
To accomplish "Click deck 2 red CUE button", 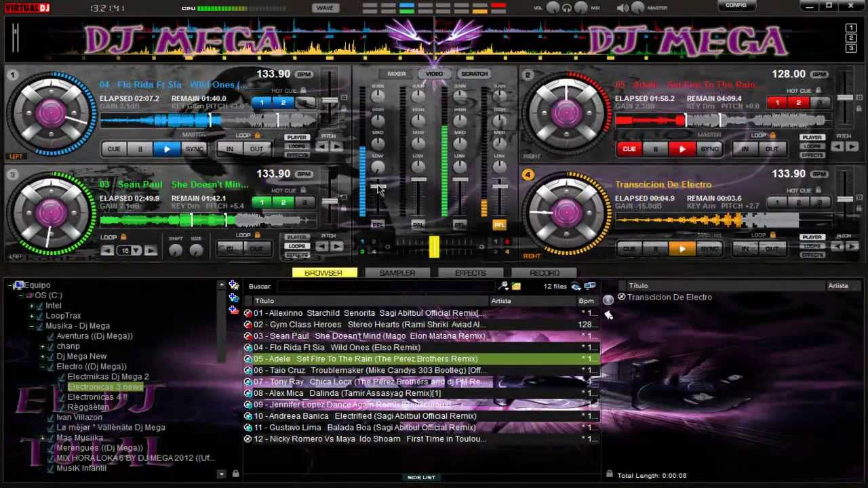I will tap(629, 149).
